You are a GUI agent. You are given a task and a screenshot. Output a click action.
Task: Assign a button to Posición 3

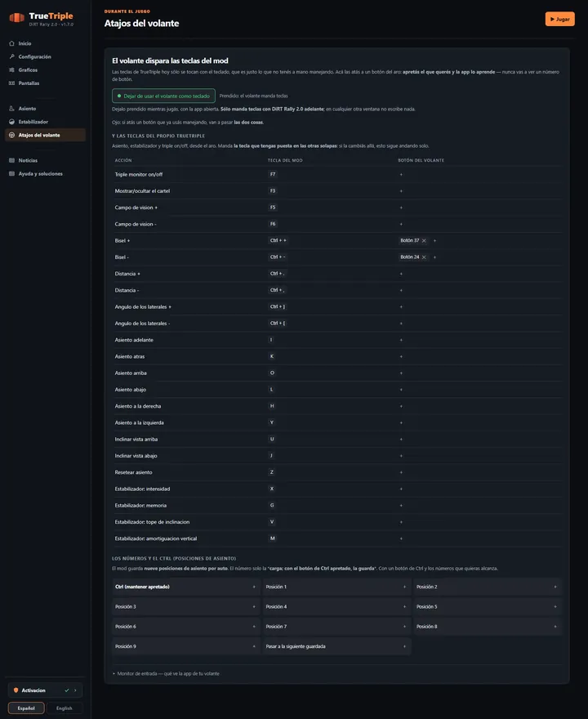(x=254, y=606)
